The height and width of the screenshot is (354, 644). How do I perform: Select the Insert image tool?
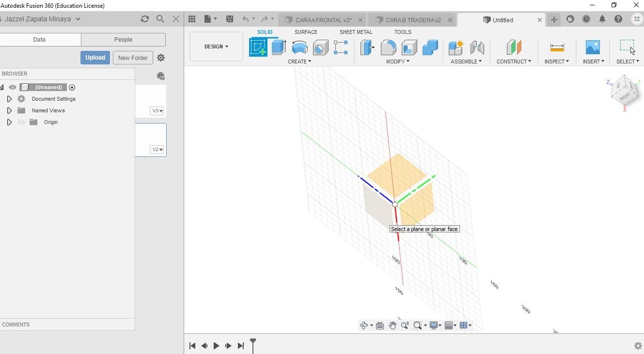coord(593,47)
